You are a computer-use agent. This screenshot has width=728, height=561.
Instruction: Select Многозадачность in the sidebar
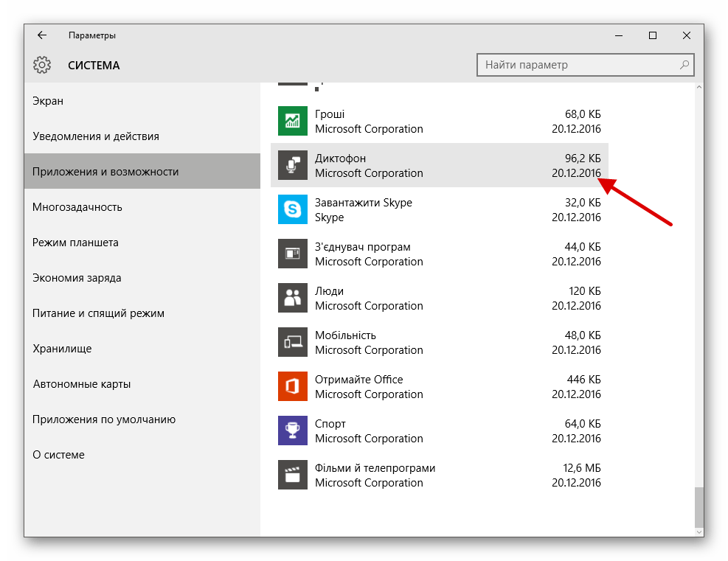[77, 207]
